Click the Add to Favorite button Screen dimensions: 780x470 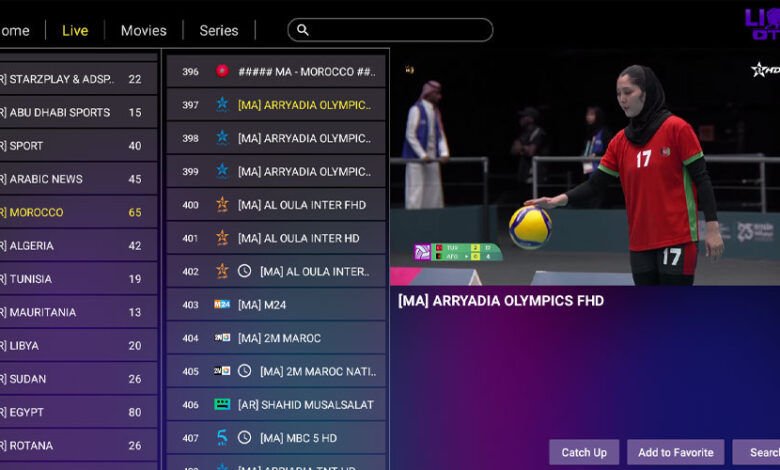click(676, 452)
